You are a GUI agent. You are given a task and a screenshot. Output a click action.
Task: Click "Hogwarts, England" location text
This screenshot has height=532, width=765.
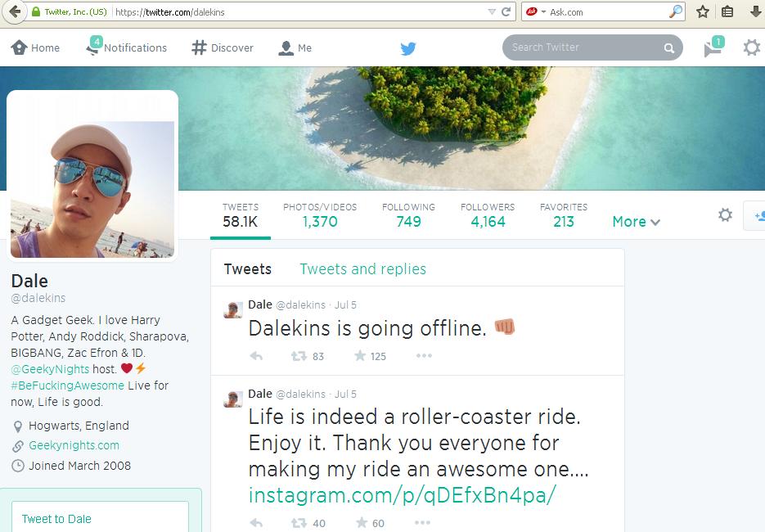coord(79,426)
